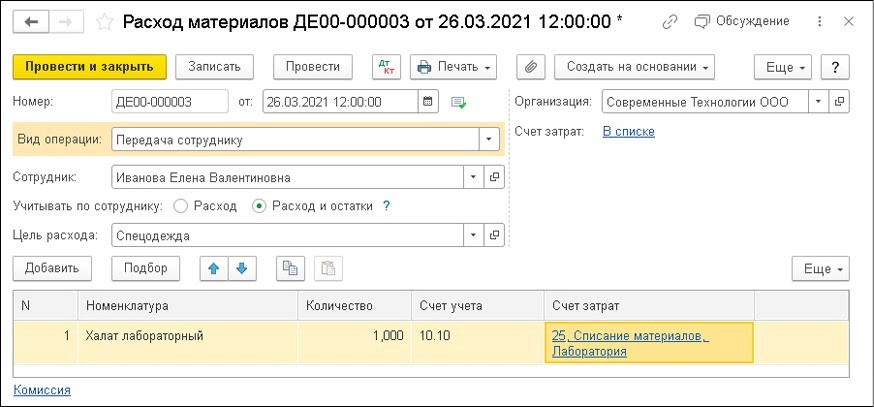Expand the Вид операции dropdown

[x=489, y=140]
